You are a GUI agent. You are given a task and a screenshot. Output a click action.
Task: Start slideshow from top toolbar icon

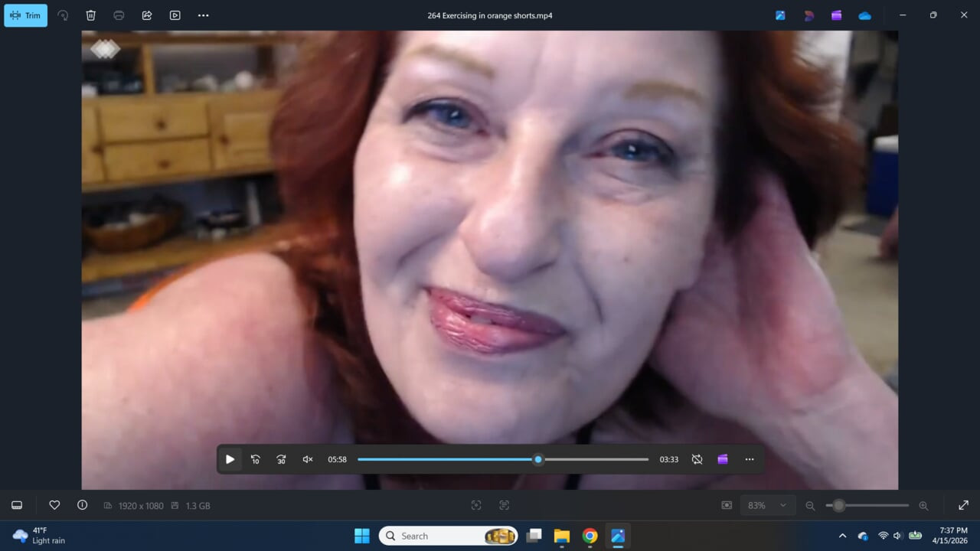pyautogui.click(x=175, y=15)
